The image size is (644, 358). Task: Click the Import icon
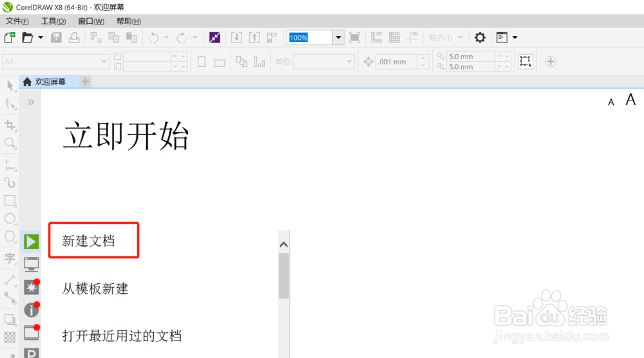click(x=236, y=38)
